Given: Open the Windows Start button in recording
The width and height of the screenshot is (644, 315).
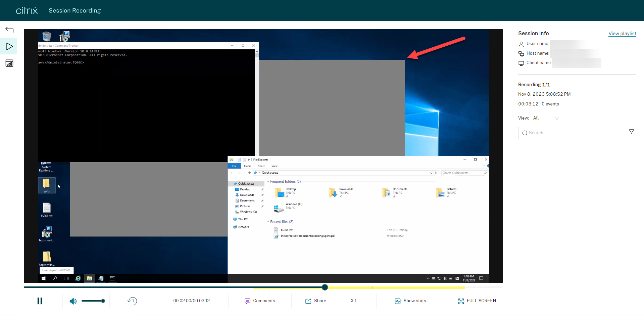Looking at the screenshot, I should pos(43,278).
